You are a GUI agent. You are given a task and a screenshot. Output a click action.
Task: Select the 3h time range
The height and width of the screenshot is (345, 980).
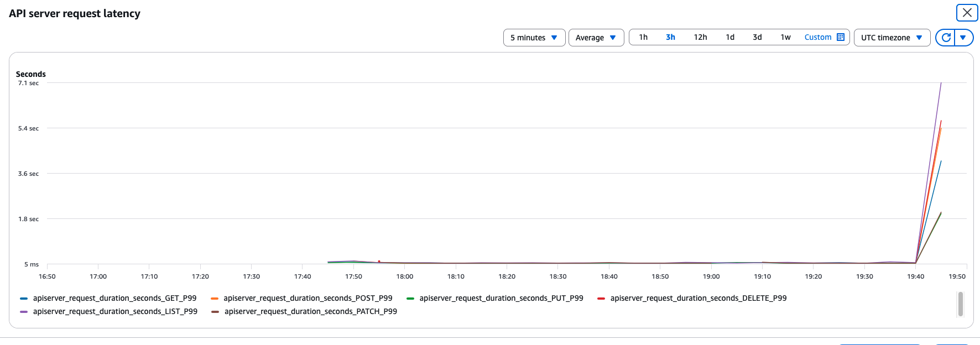[670, 37]
